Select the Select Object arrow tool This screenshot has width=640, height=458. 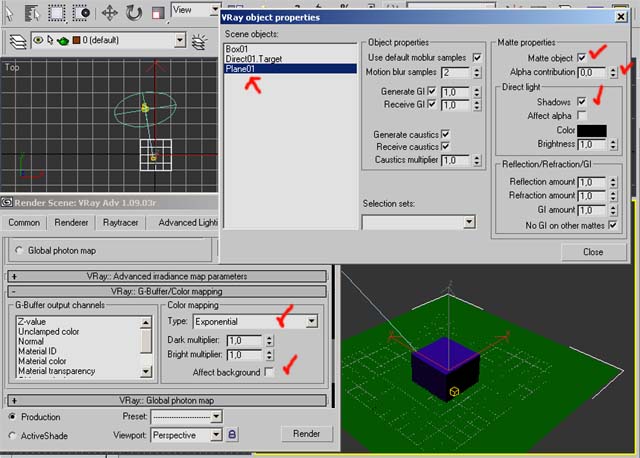[9, 13]
